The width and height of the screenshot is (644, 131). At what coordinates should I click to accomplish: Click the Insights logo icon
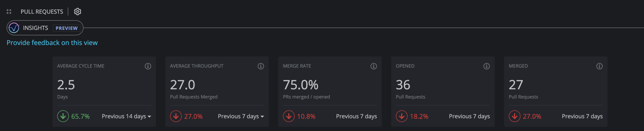pos(14,28)
